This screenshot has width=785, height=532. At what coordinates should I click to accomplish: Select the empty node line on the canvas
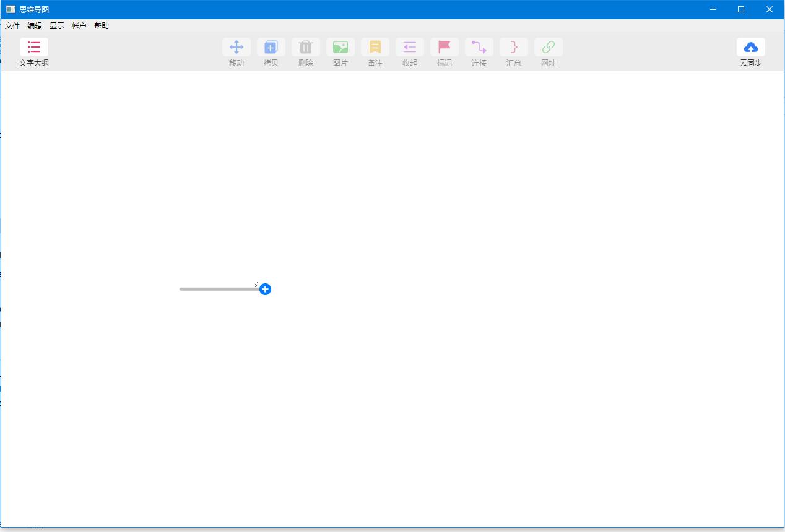[x=217, y=288]
